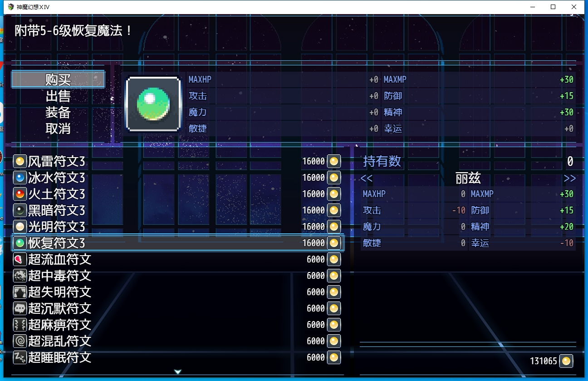Viewport: 588px width, 381px height.
Task: Select 光明符文3 in the shop list
Action: (177, 227)
